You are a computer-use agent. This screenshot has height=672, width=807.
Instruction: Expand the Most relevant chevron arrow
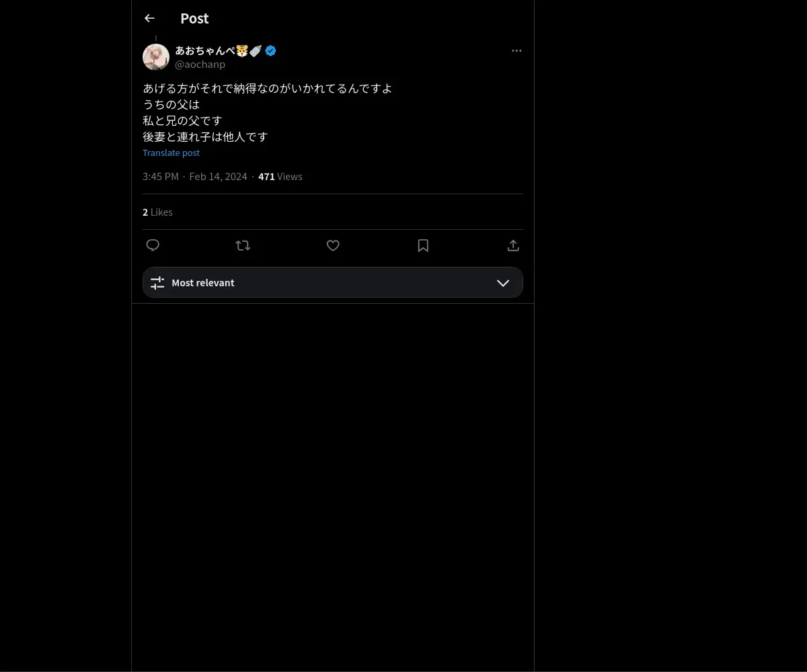tap(503, 283)
